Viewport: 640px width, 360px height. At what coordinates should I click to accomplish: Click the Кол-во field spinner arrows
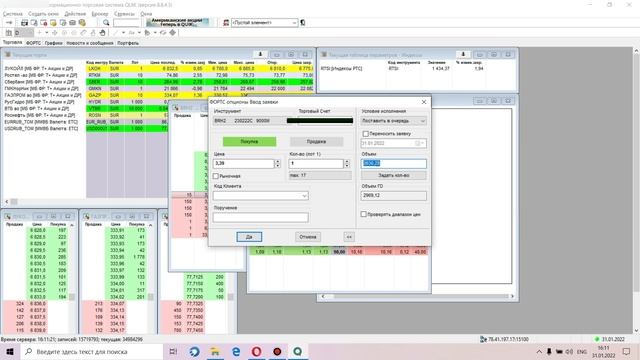click(347, 164)
